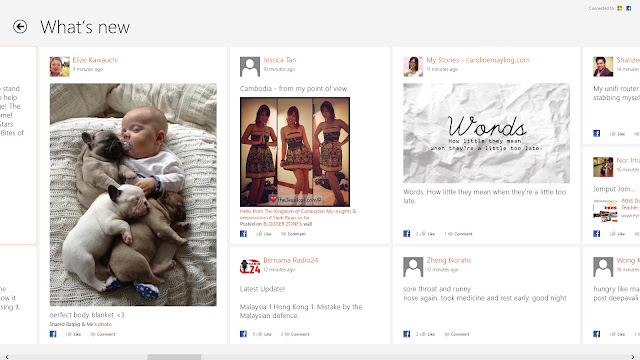Open the PKNS thumbnail in Nor Ima's post
The image size is (640, 360).
(x=605, y=211)
